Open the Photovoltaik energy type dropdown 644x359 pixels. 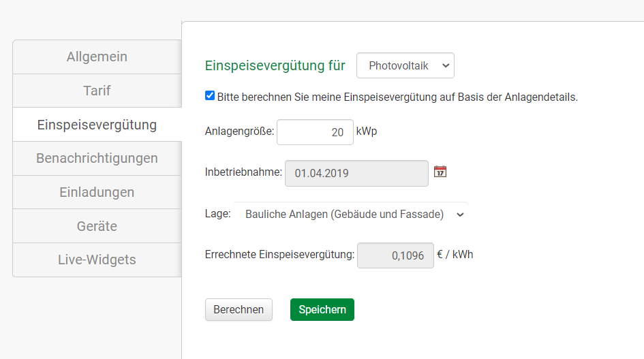tap(405, 65)
